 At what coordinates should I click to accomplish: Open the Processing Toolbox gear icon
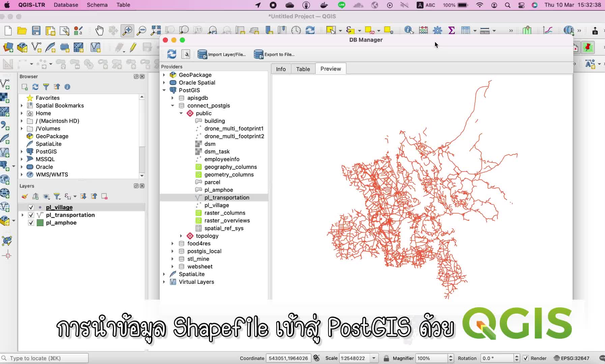[x=437, y=30]
